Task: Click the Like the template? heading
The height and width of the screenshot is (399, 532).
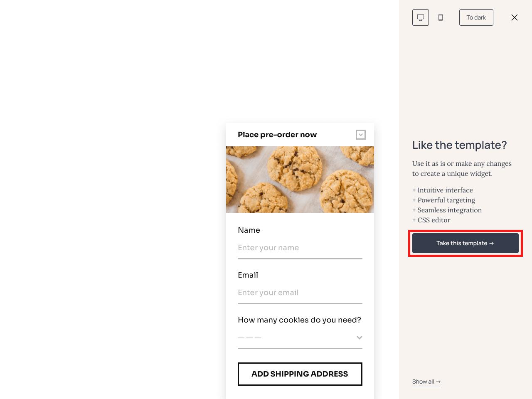Action: pos(460,145)
